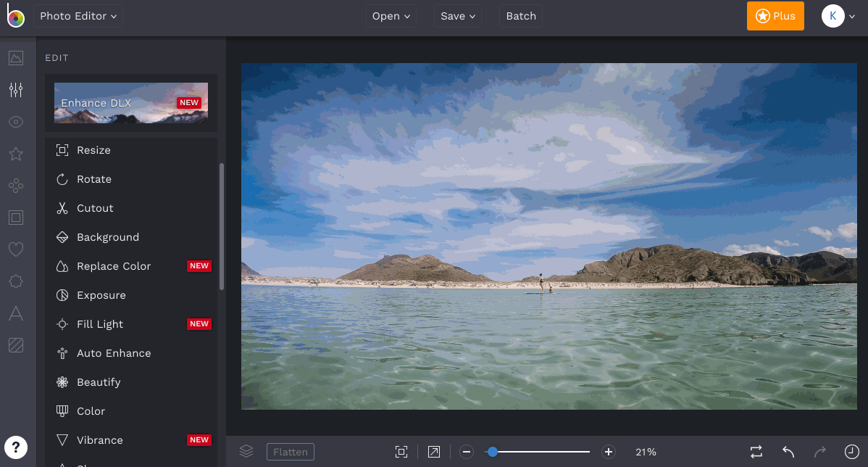Expand the Save menu dropdown

coord(458,16)
